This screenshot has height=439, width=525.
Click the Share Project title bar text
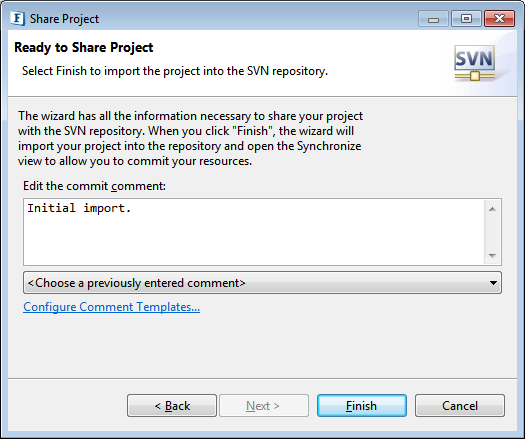click(x=64, y=19)
